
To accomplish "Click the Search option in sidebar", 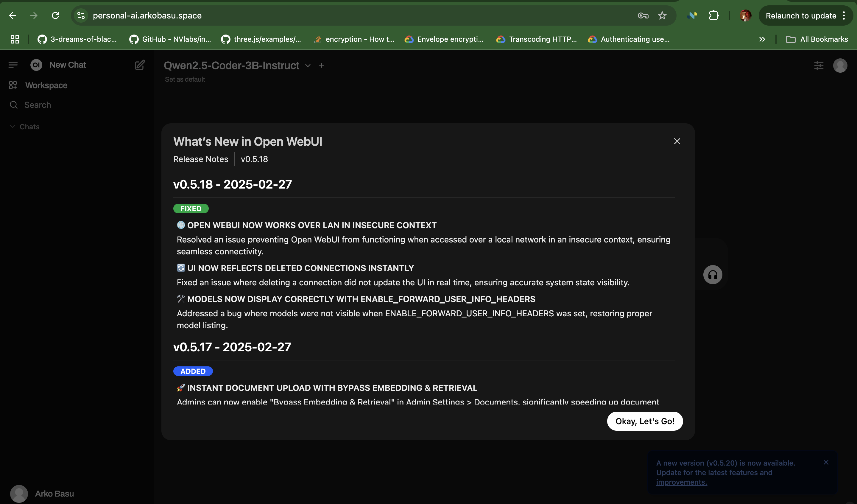I will (x=38, y=105).
